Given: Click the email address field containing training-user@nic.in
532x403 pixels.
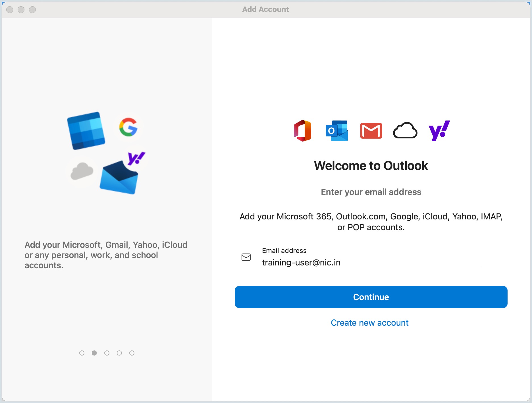Looking at the screenshot, I should (x=371, y=263).
